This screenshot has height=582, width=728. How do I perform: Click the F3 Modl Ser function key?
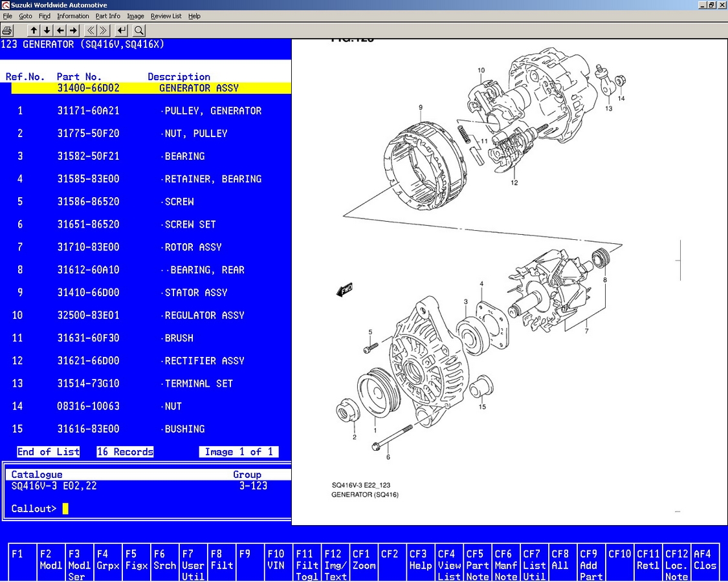click(x=80, y=562)
